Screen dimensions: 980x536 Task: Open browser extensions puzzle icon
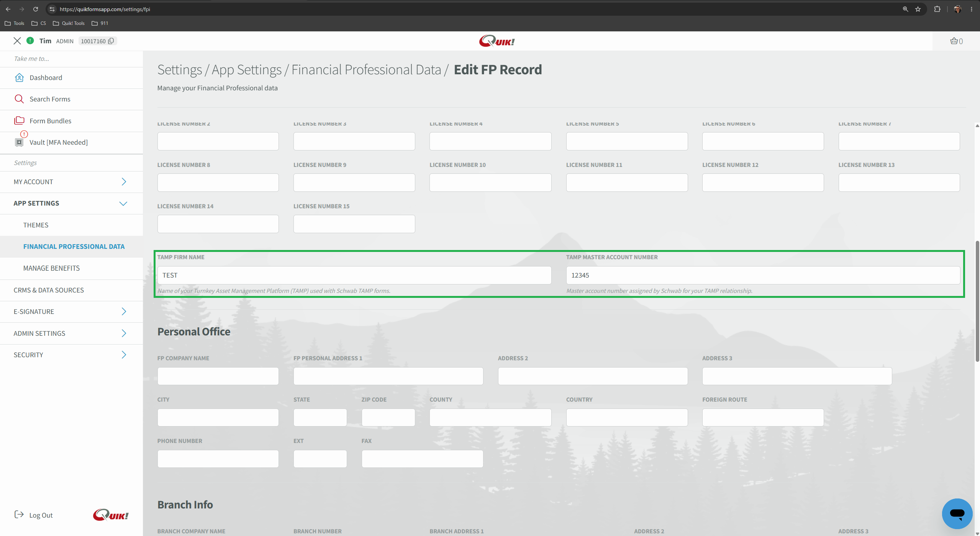937,9
